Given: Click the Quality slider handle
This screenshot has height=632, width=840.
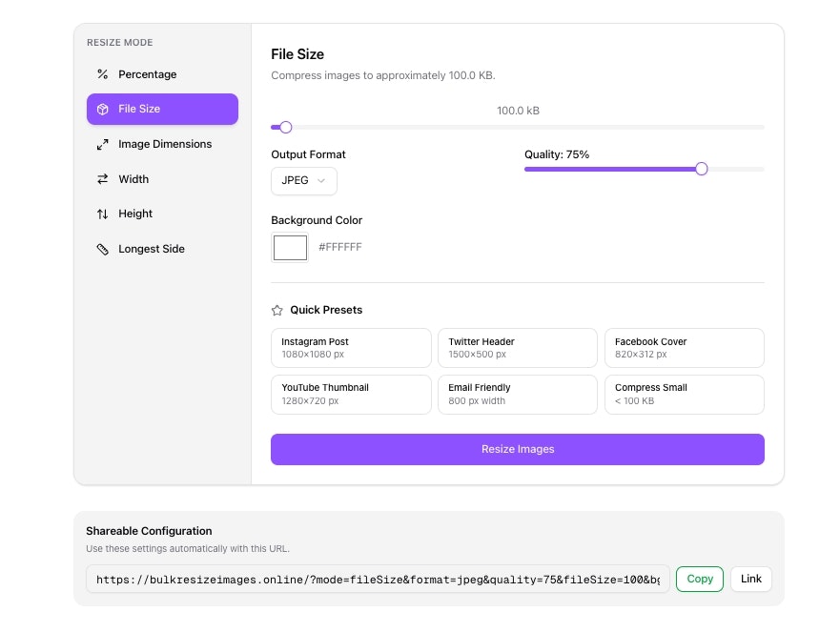Looking at the screenshot, I should 701,170.
